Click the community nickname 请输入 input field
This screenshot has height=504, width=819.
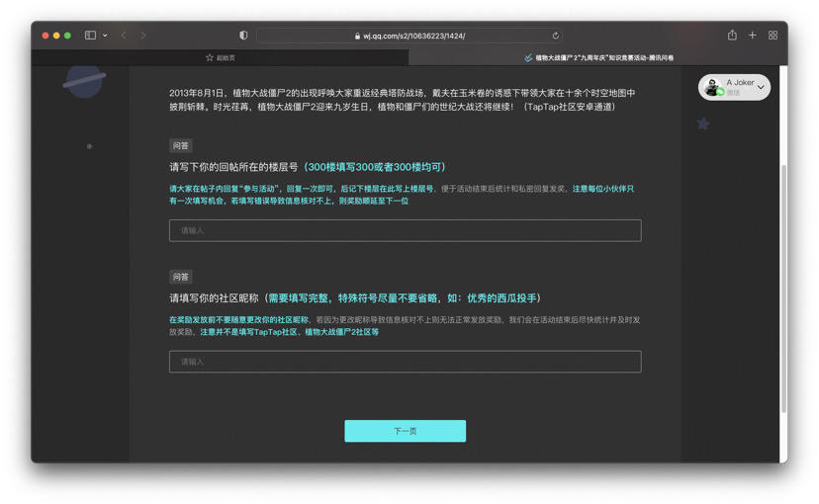[405, 361]
